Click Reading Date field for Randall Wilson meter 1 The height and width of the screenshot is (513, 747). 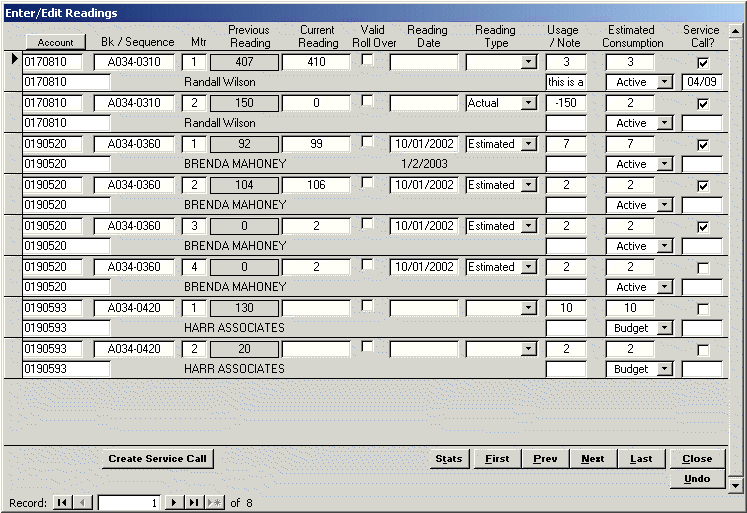(424, 62)
